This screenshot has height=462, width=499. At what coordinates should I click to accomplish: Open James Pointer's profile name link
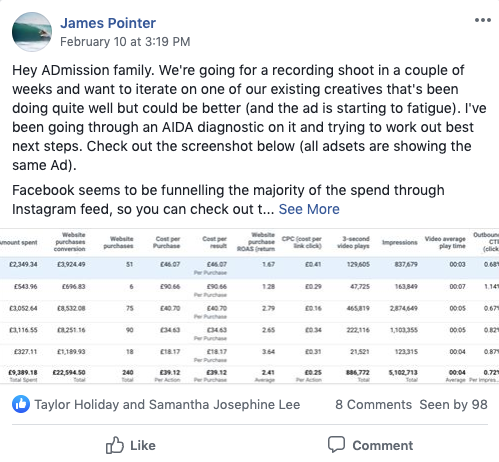[108, 23]
